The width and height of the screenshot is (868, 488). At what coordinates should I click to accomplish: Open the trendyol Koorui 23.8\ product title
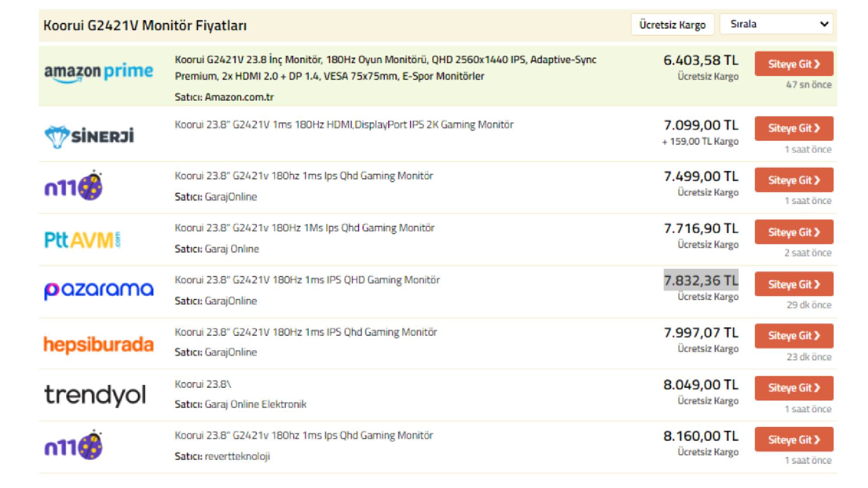[203, 384]
